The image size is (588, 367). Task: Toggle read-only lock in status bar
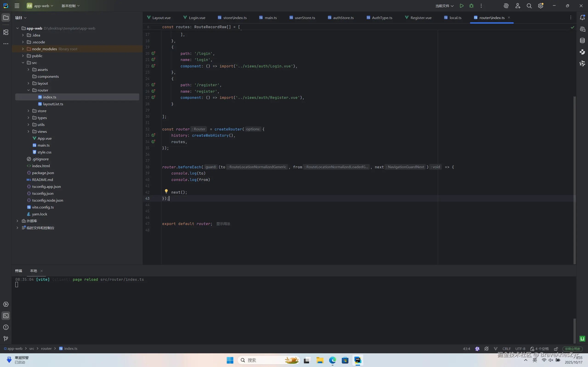[x=556, y=349]
